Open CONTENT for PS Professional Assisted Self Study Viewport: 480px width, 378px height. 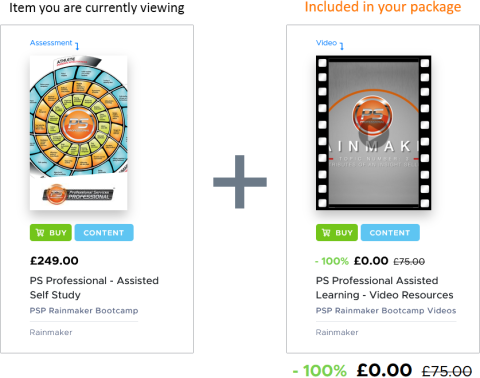[x=104, y=232]
